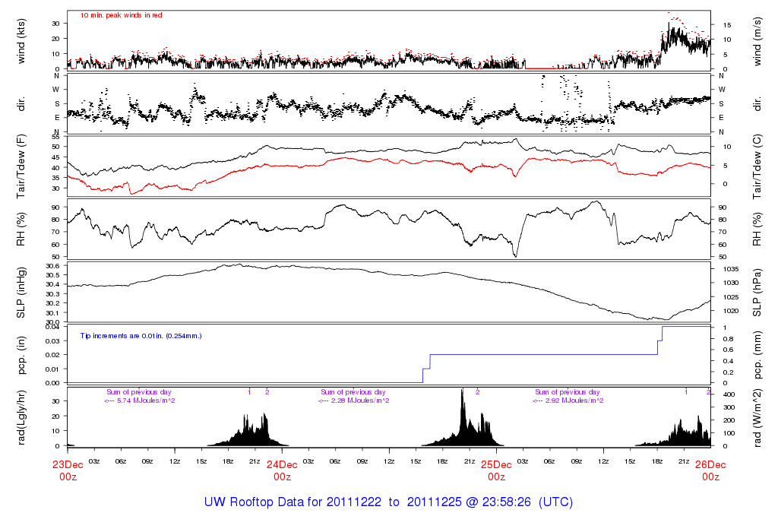
Task: Click the '400' W/m^2 tick value
Action: coord(729,394)
